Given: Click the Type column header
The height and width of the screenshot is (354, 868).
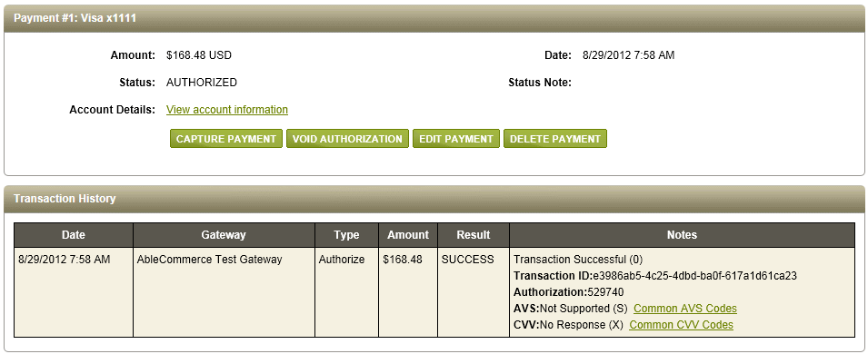Looking at the screenshot, I should [346, 235].
